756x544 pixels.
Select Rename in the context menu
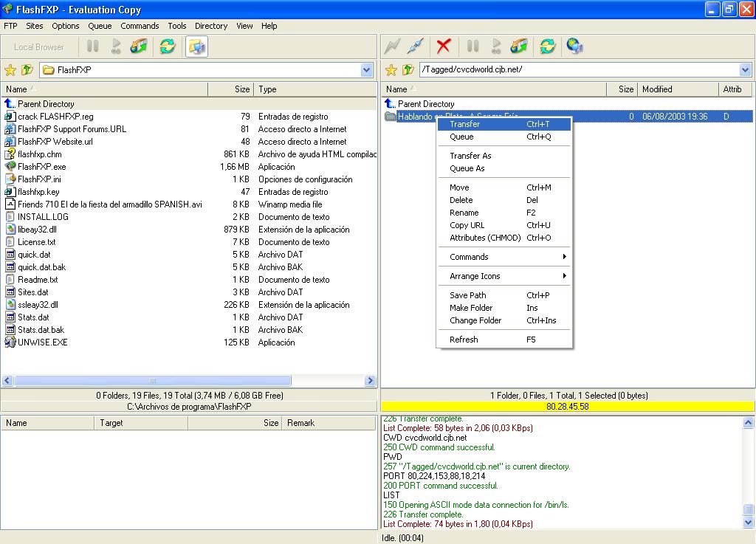(x=504, y=213)
